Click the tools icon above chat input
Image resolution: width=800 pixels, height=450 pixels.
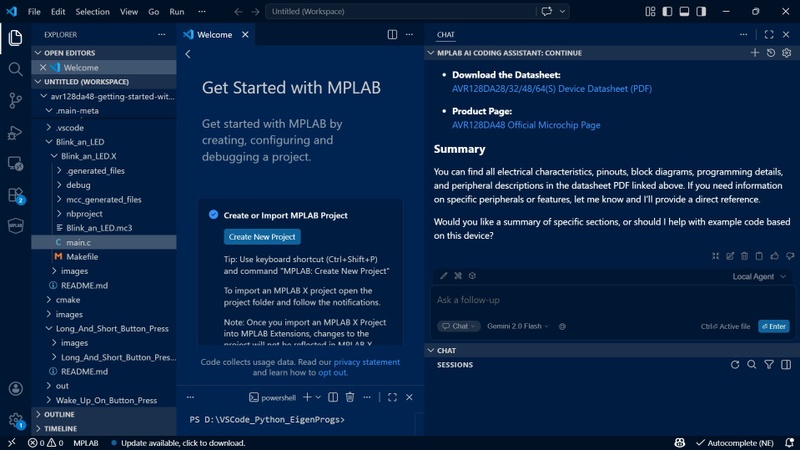(458, 276)
